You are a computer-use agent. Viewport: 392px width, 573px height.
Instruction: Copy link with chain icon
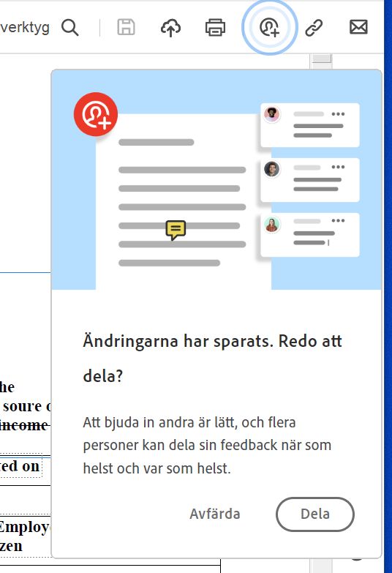pyautogui.click(x=314, y=28)
